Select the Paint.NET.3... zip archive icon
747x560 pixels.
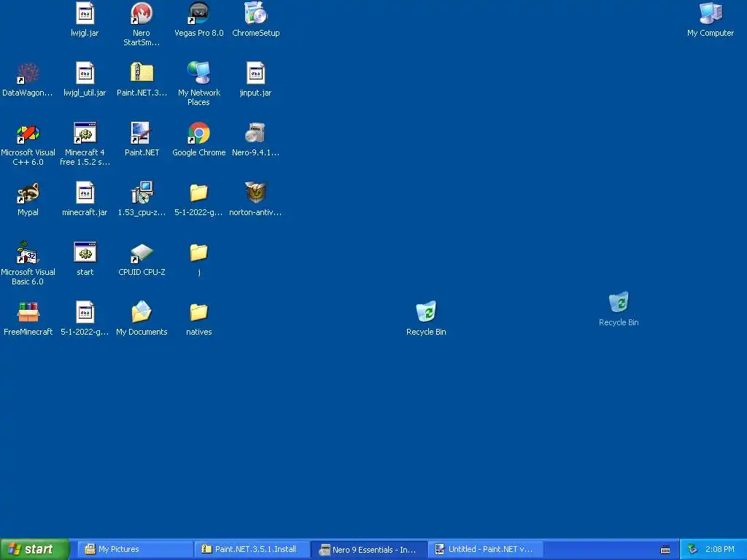(142, 74)
